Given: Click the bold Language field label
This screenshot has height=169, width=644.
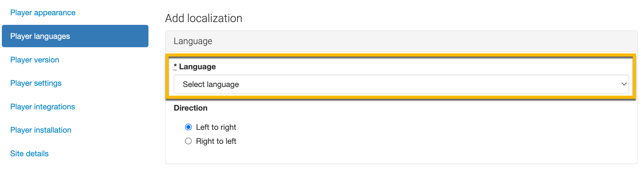Looking at the screenshot, I should point(197,67).
